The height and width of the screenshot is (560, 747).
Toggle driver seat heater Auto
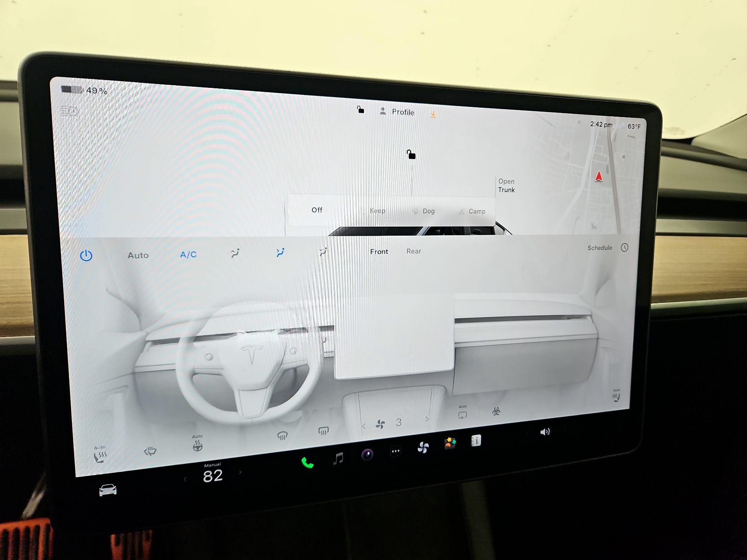pos(100,455)
